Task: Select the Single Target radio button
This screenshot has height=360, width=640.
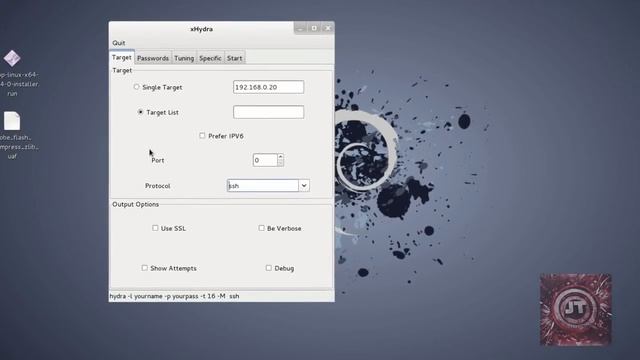Action: coord(136,87)
